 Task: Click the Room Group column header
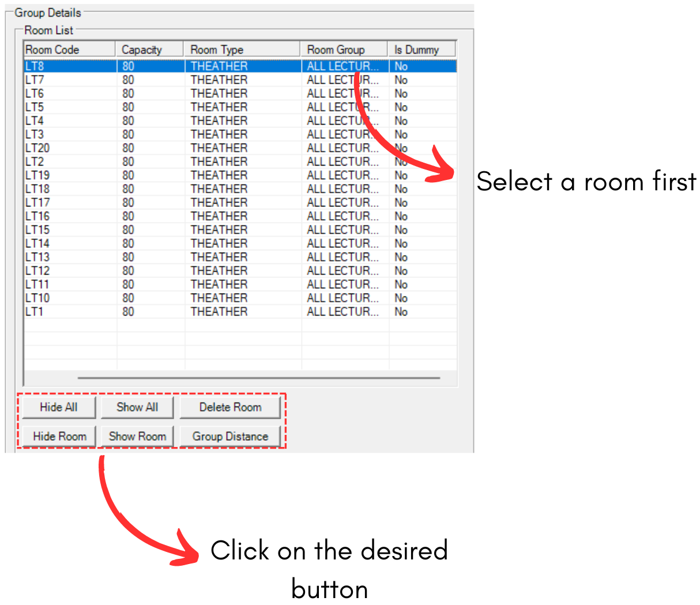coord(343,50)
